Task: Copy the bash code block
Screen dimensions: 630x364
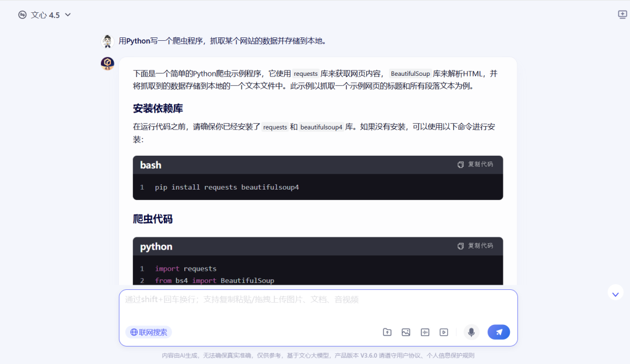Action: click(475, 164)
